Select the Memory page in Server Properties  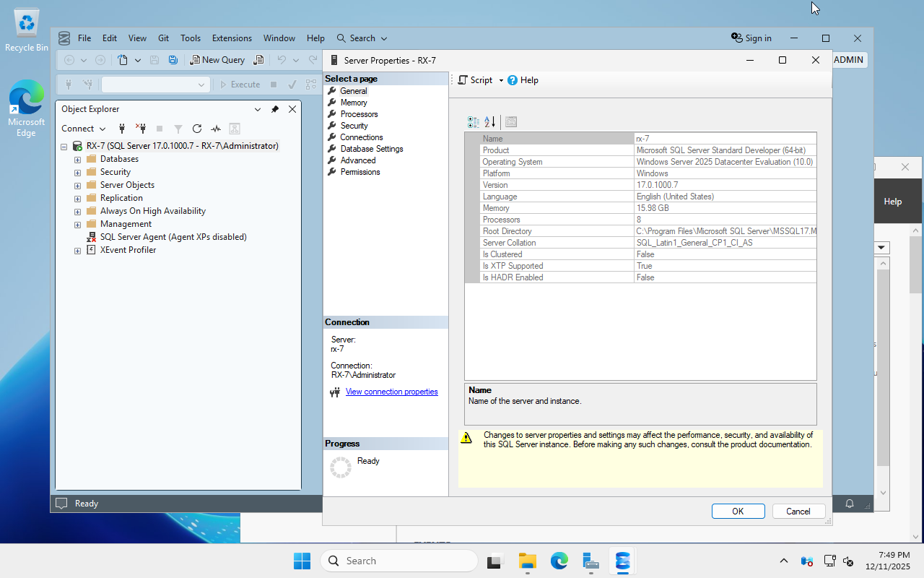pos(354,102)
